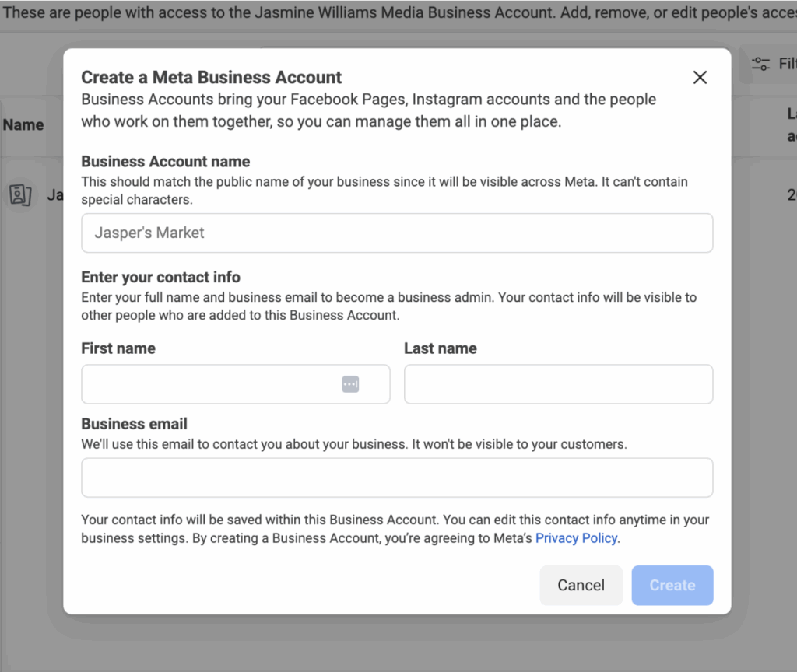The height and width of the screenshot is (672, 797).
Task: Click the Cancel button
Action: pyautogui.click(x=581, y=585)
